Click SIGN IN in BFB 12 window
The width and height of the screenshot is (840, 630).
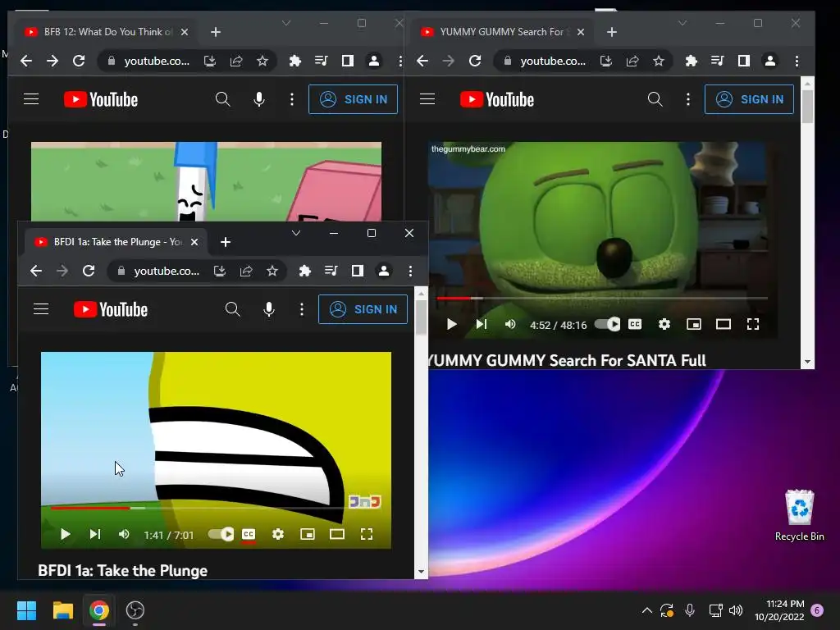click(x=353, y=99)
